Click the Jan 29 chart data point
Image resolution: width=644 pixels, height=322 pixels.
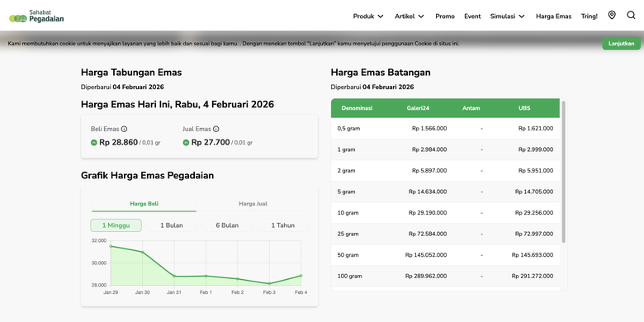pos(111,246)
